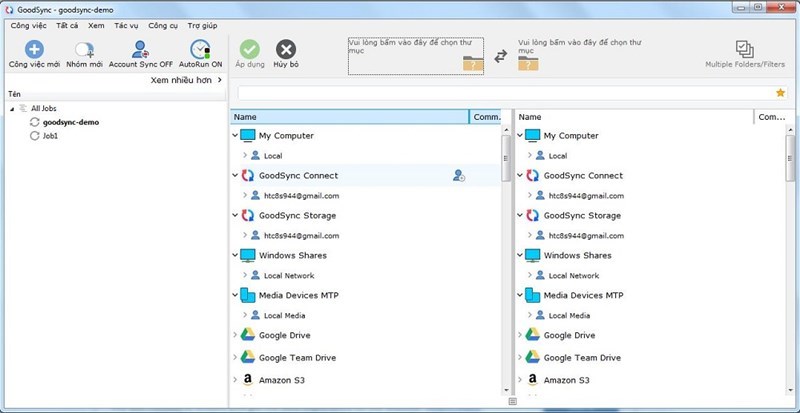Expand Google Team Drive in right pane
Viewport: 800px width, 413px height.
pyautogui.click(x=519, y=358)
